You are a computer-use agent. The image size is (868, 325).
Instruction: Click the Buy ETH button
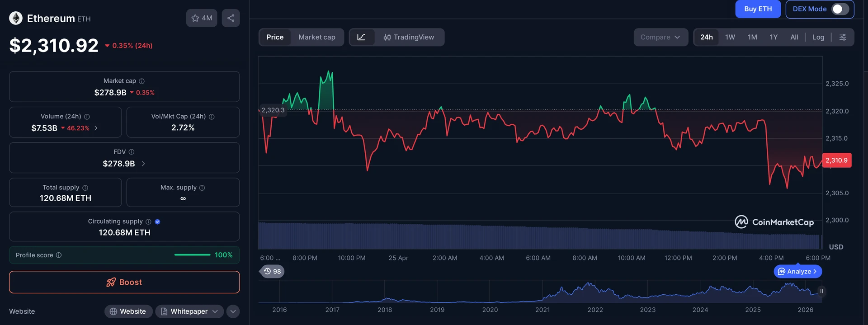[x=758, y=9]
